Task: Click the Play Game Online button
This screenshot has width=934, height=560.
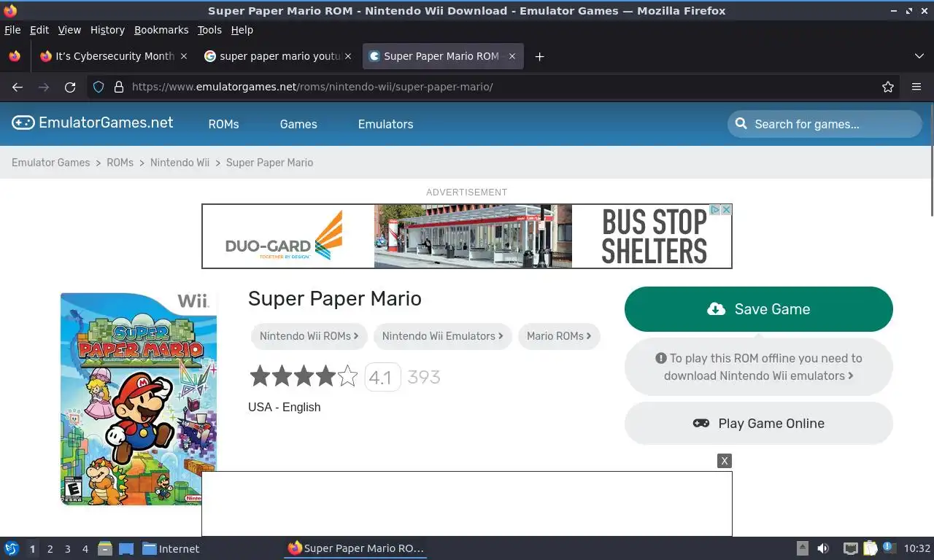Action: 759,424
